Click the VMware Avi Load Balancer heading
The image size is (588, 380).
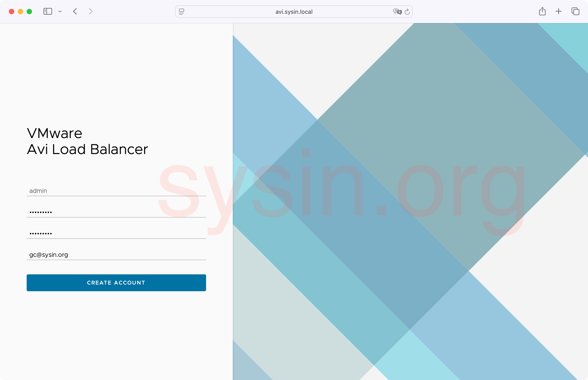(x=87, y=141)
